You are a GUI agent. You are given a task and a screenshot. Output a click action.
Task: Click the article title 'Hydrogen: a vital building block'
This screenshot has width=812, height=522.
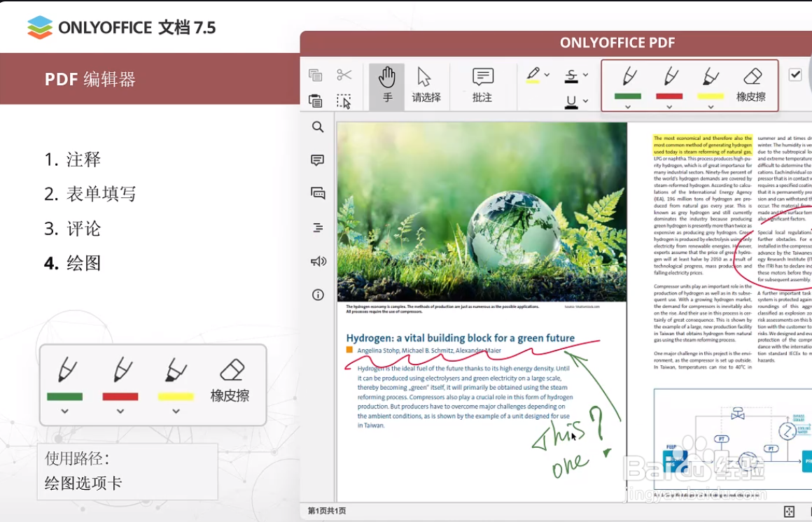coord(461,338)
